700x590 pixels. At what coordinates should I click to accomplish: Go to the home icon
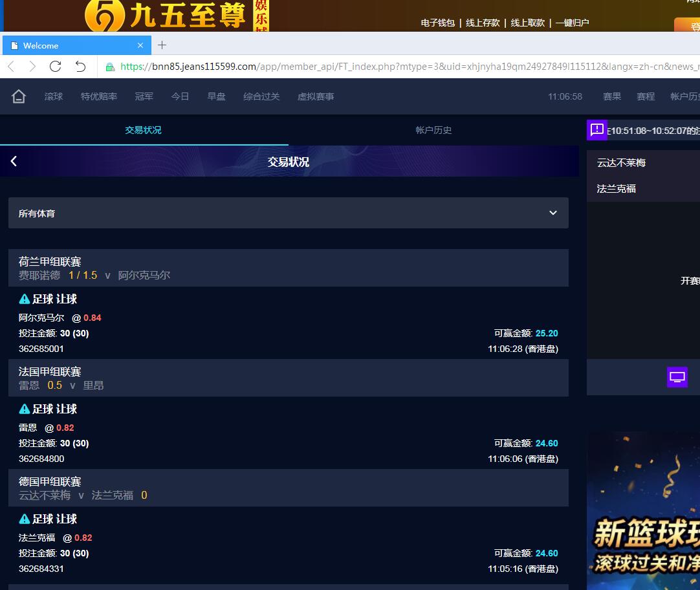pos(18,96)
